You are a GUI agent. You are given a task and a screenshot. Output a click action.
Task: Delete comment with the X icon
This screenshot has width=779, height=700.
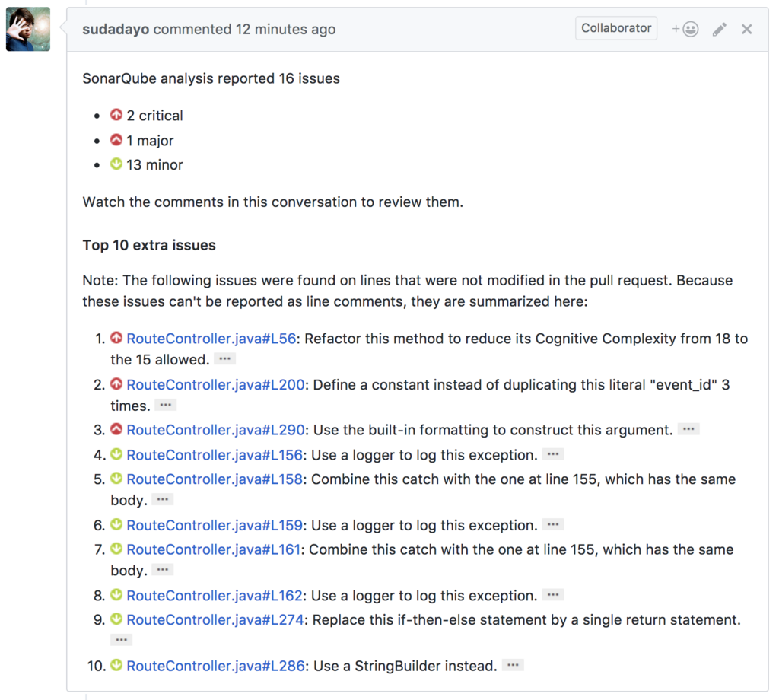pos(746,29)
